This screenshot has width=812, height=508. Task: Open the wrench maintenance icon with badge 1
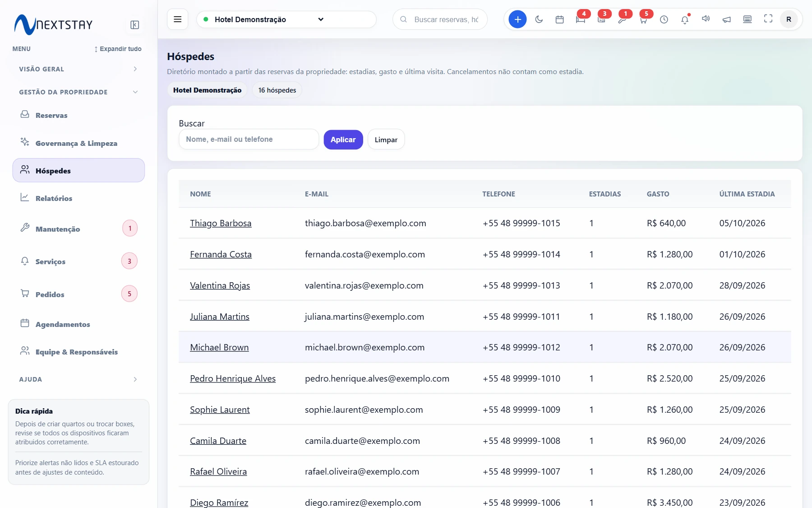pyautogui.click(x=622, y=19)
